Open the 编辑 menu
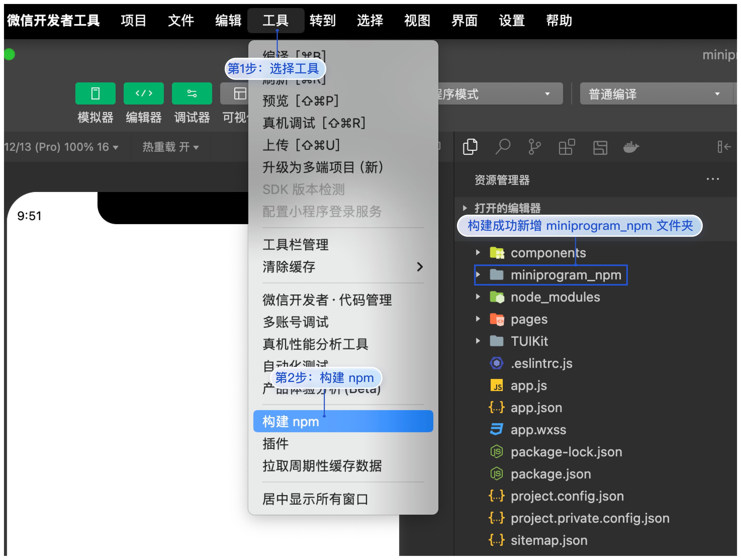The image size is (741, 560). pyautogui.click(x=228, y=21)
